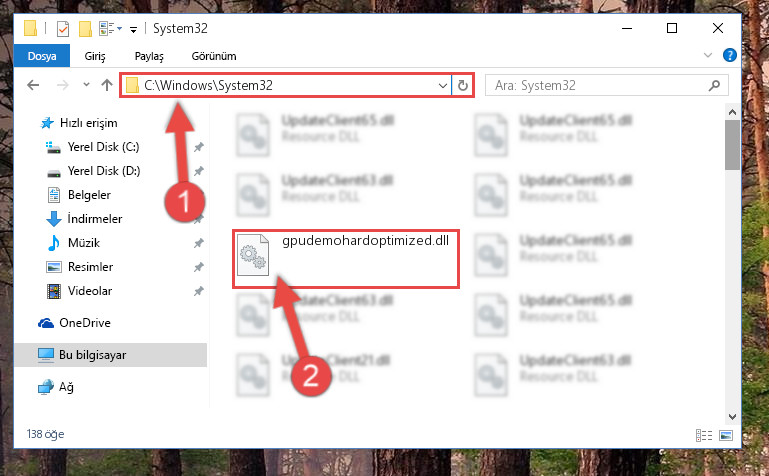
Task: Open OneDrive in the navigation pane
Action: click(85, 323)
